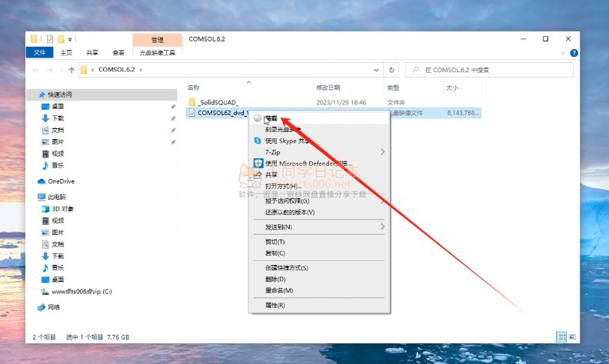609x364 pixels.
Task: Click the New folder quick access icon
Action: (61, 39)
